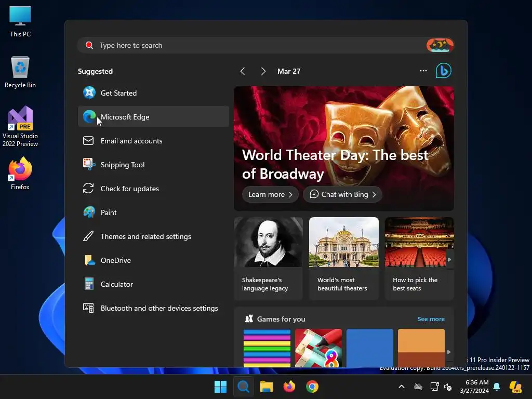Open the Calculator app suggestion
The height and width of the screenshot is (399, 532).
tap(153, 284)
